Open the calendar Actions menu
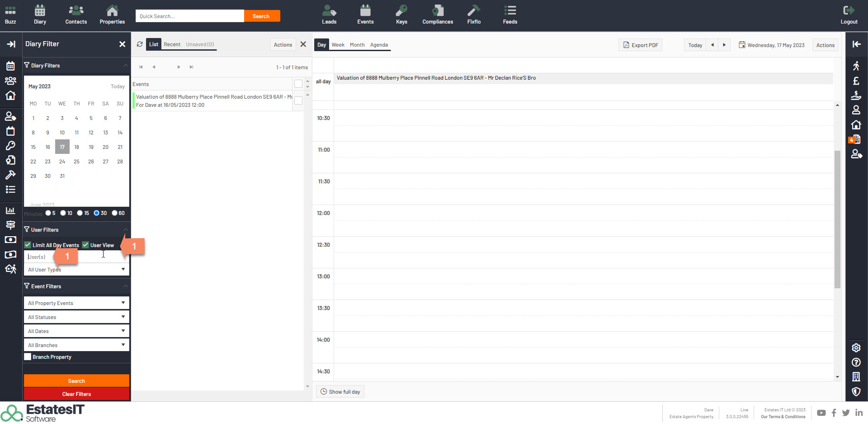 pos(825,45)
